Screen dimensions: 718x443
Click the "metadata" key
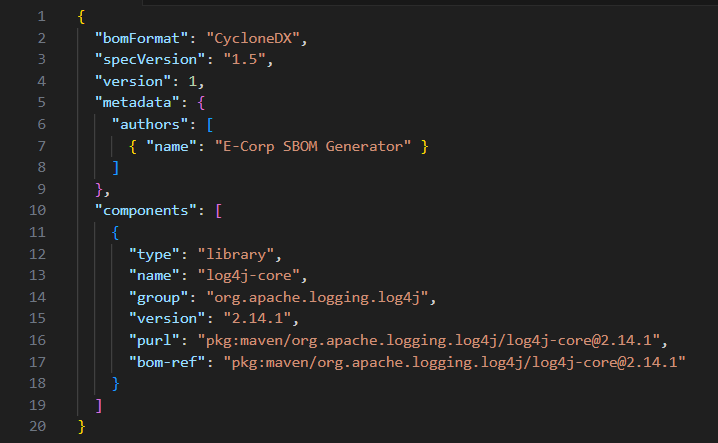[x=137, y=103]
